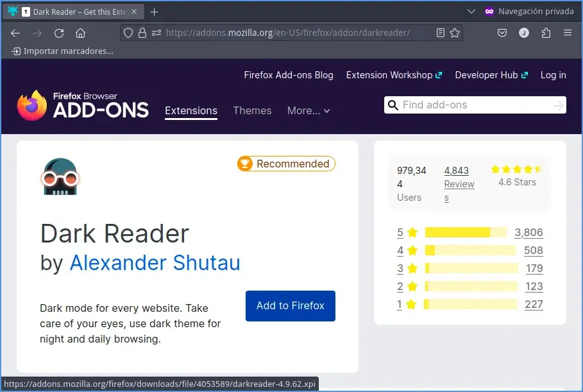
Task: Open site permissions icon in address bar
Action: click(156, 33)
